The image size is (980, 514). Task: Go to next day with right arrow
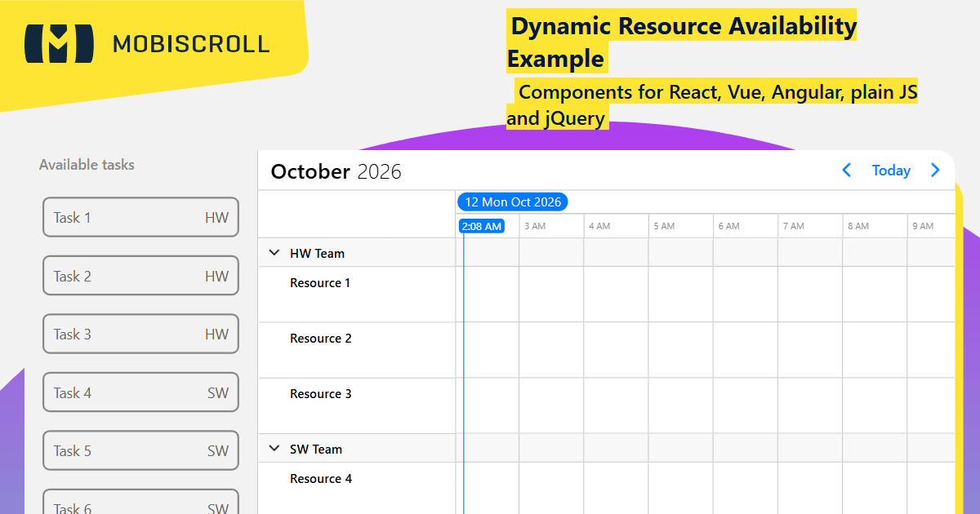(936, 170)
